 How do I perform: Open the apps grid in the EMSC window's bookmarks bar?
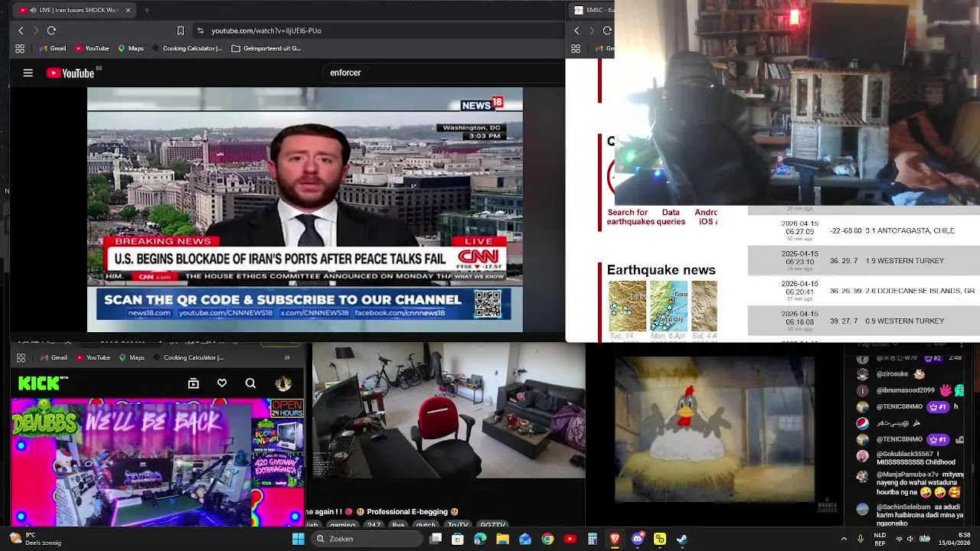[x=576, y=48]
